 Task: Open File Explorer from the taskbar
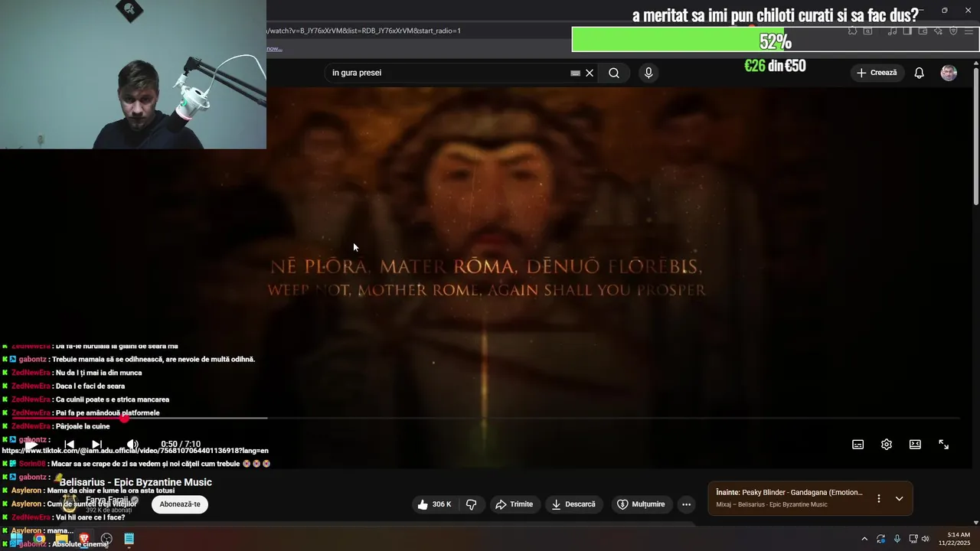pyautogui.click(x=61, y=539)
